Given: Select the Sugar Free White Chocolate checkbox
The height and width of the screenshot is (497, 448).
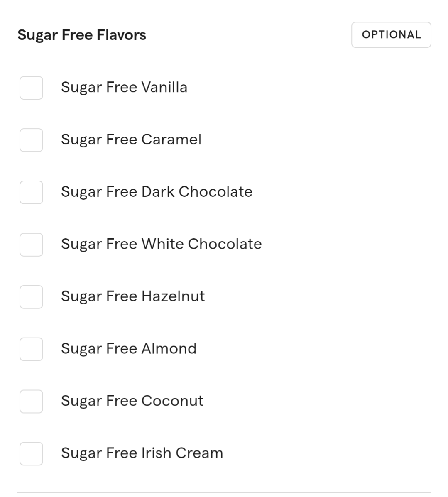Looking at the screenshot, I should click(x=31, y=245).
